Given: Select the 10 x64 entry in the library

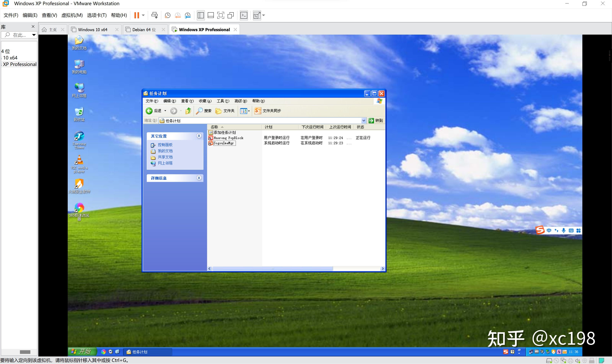Looking at the screenshot, I should point(10,58).
